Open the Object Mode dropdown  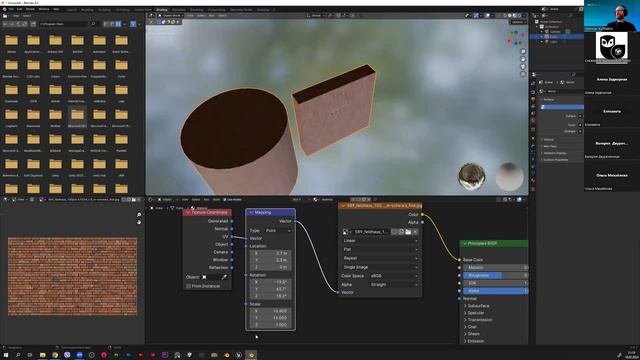point(171,16)
